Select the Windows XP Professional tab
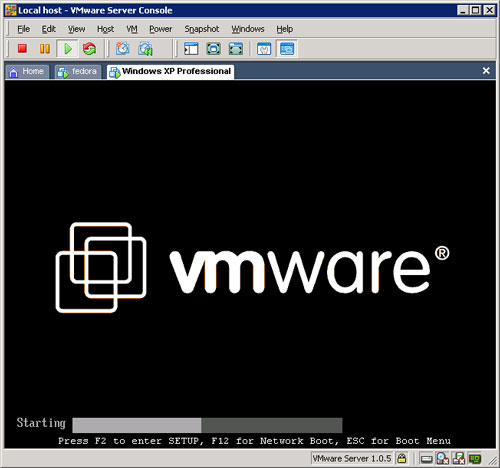Image resolution: width=500 pixels, height=468 pixels. [170, 71]
